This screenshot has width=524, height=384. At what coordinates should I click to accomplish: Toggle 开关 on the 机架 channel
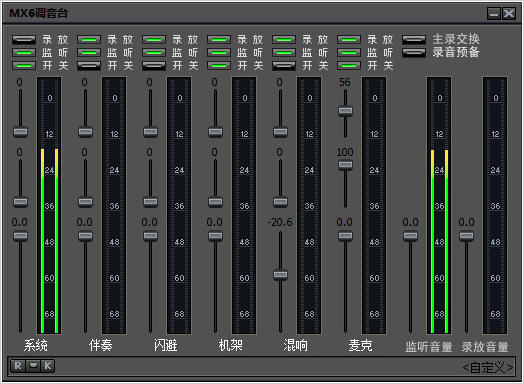tap(219, 65)
